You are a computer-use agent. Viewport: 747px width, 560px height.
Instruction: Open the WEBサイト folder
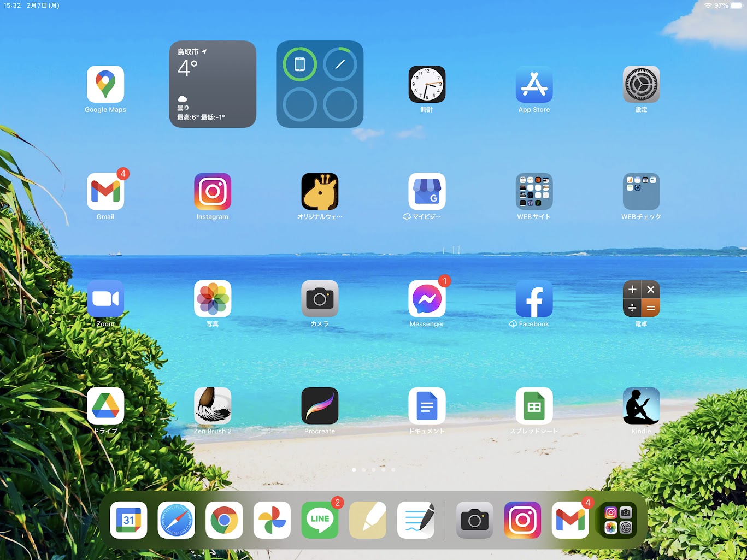point(534,191)
